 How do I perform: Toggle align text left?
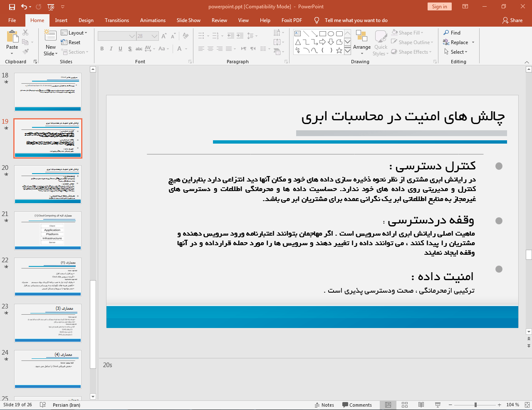click(201, 49)
